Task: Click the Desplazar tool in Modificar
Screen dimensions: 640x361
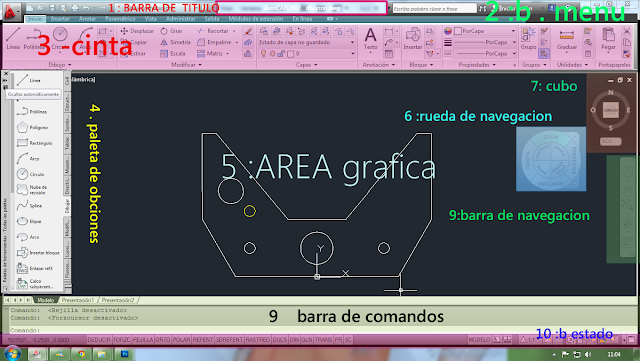Action: point(137,31)
